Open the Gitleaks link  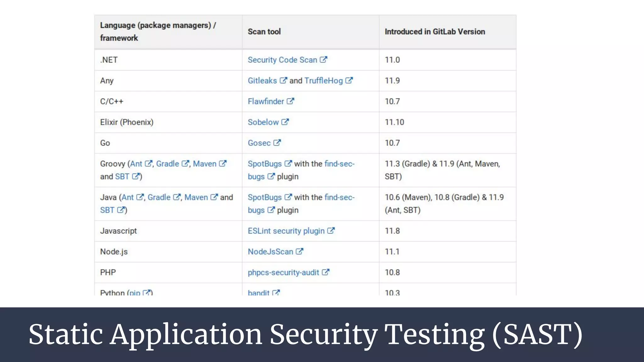(x=262, y=80)
